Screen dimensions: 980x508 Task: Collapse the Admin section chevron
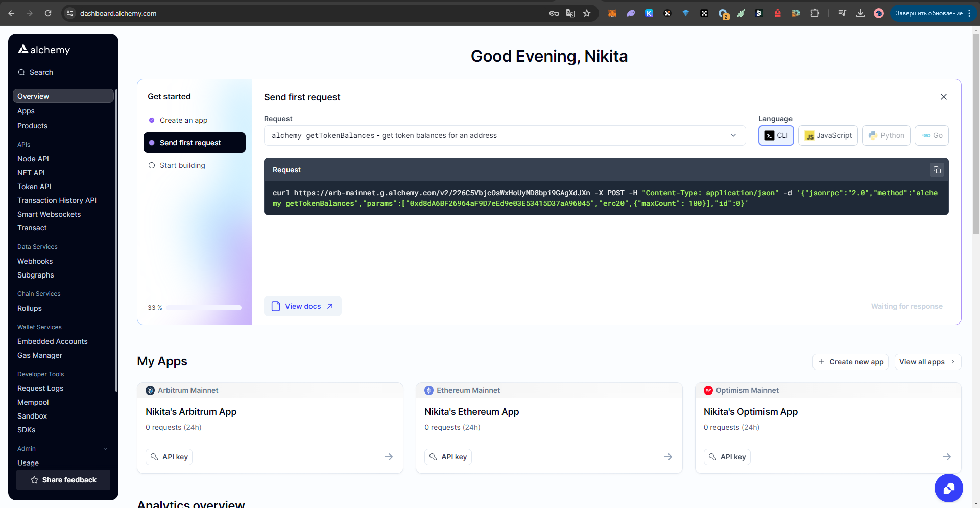105,449
